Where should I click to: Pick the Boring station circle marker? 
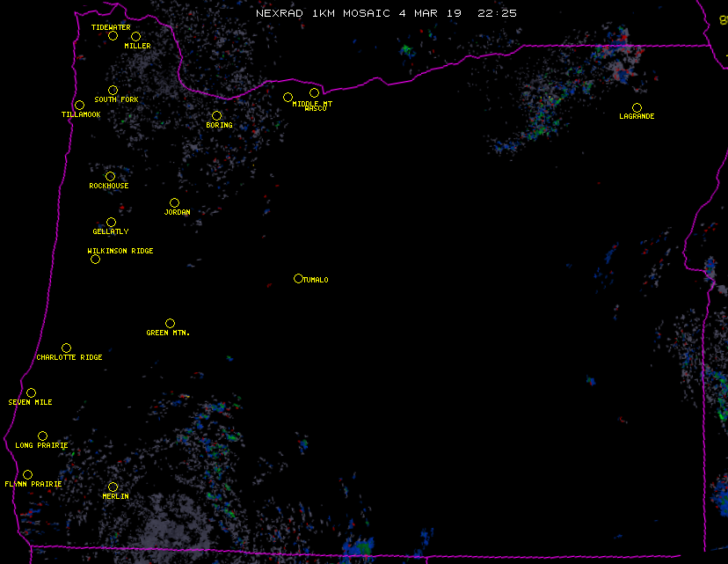[x=216, y=116]
